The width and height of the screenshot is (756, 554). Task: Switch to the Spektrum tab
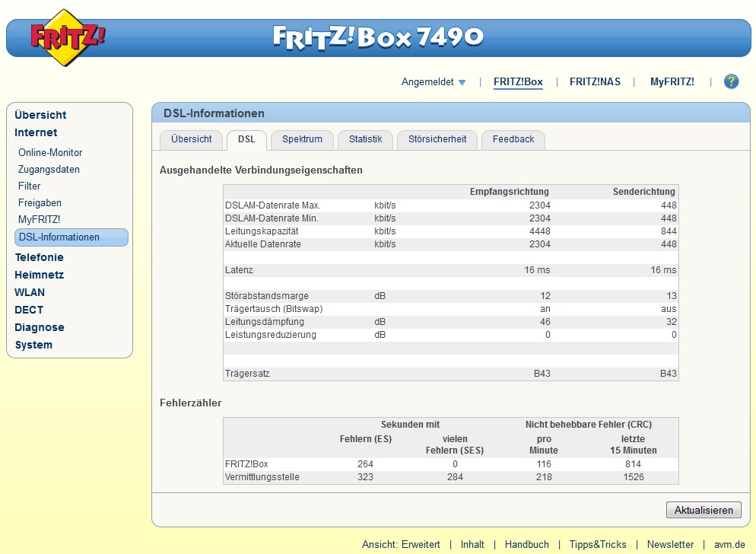302,139
